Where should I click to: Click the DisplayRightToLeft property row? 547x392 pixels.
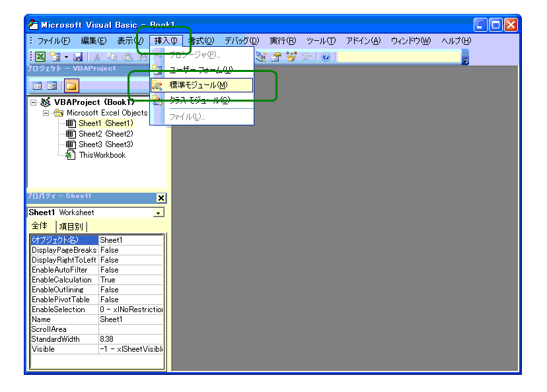(97, 260)
